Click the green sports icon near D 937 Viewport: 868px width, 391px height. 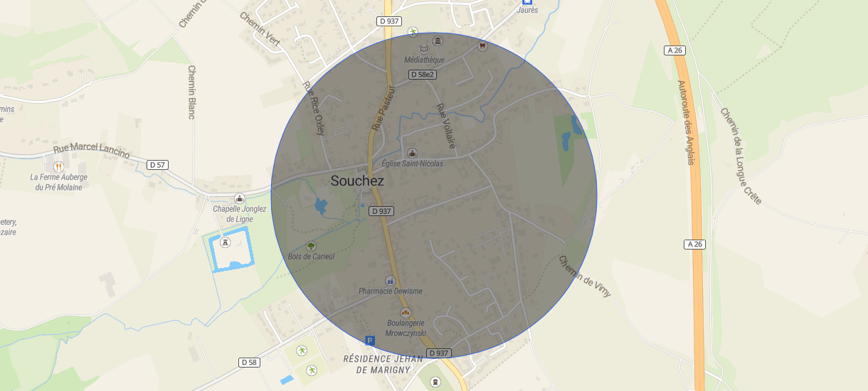click(x=413, y=31)
